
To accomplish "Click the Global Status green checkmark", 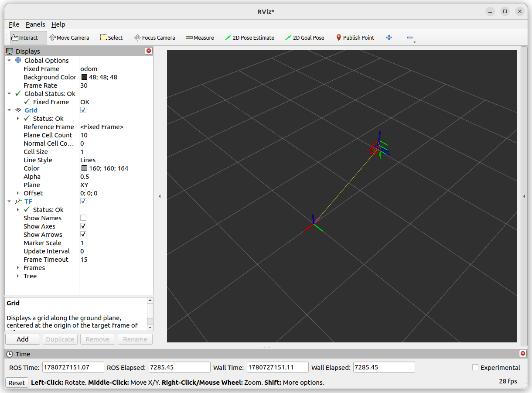I will 18,93.
